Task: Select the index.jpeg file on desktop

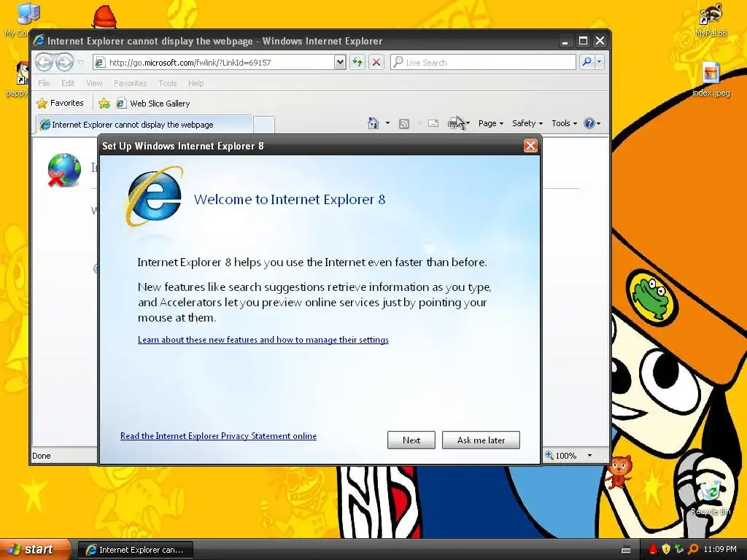Action: [x=711, y=79]
